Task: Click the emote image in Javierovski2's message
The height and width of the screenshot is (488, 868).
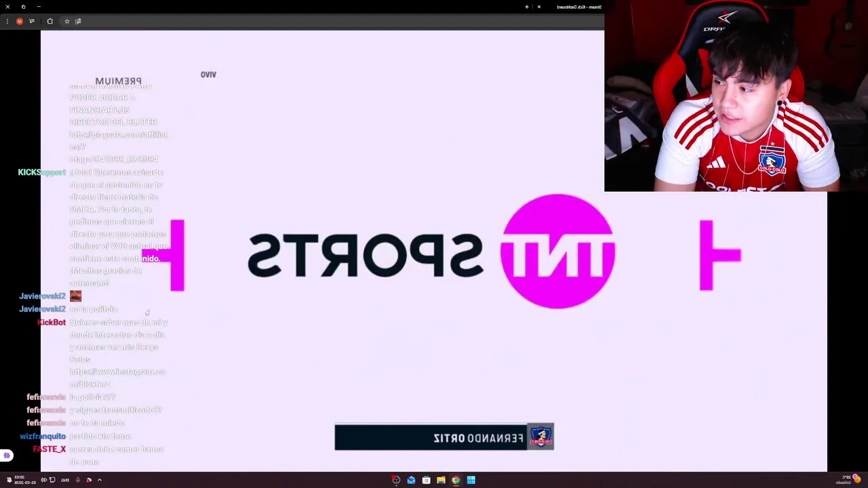Action: point(75,296)
